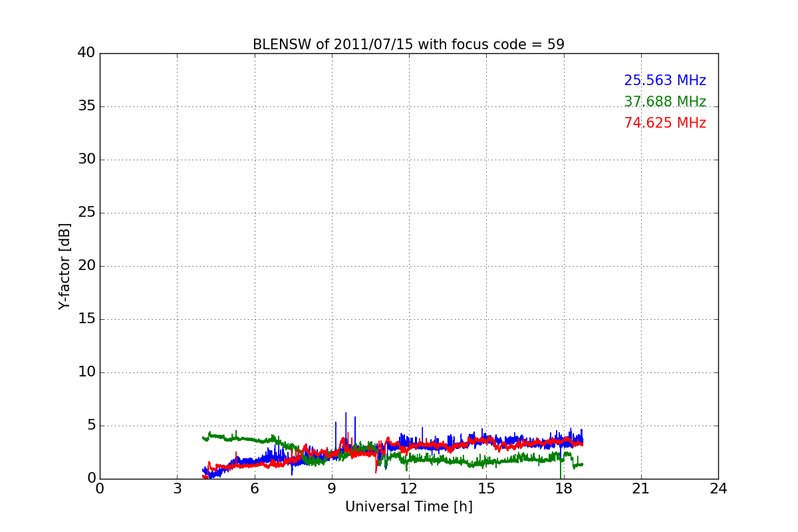Click y-axis tick label 30

86,160
